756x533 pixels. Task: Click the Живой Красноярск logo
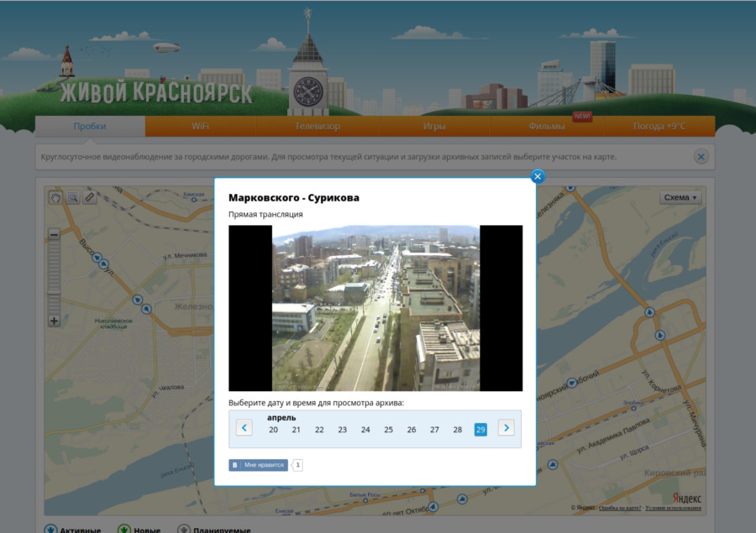[x=156, y=91]
